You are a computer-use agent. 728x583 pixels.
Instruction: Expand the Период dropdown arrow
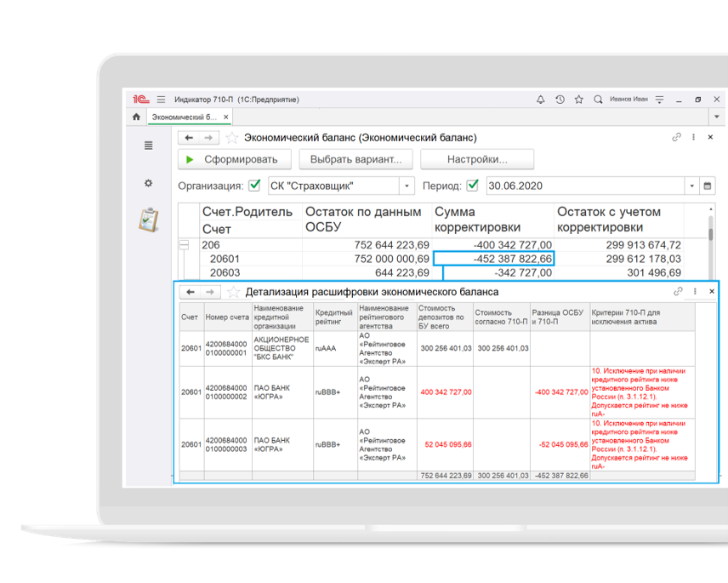click(691, 186)
